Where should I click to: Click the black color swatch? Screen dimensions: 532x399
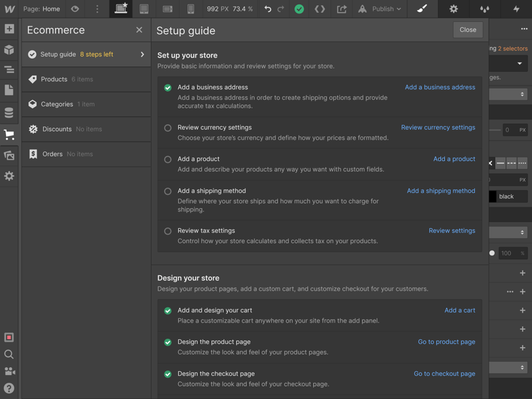coord(493,197)
